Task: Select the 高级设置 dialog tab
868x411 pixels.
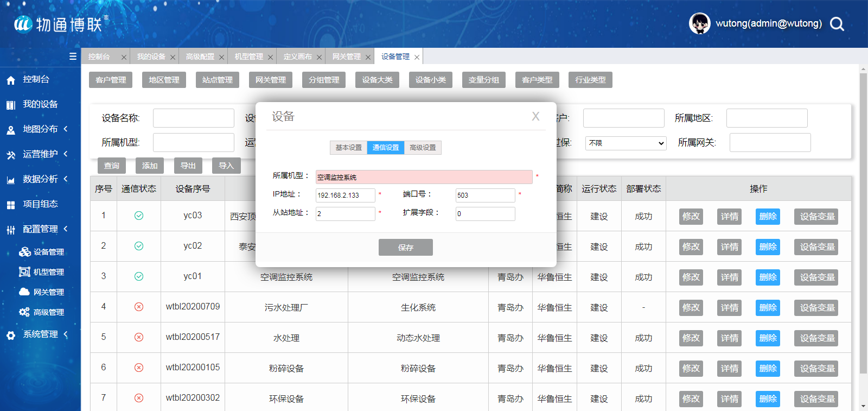Action: (x=423, y=148)
